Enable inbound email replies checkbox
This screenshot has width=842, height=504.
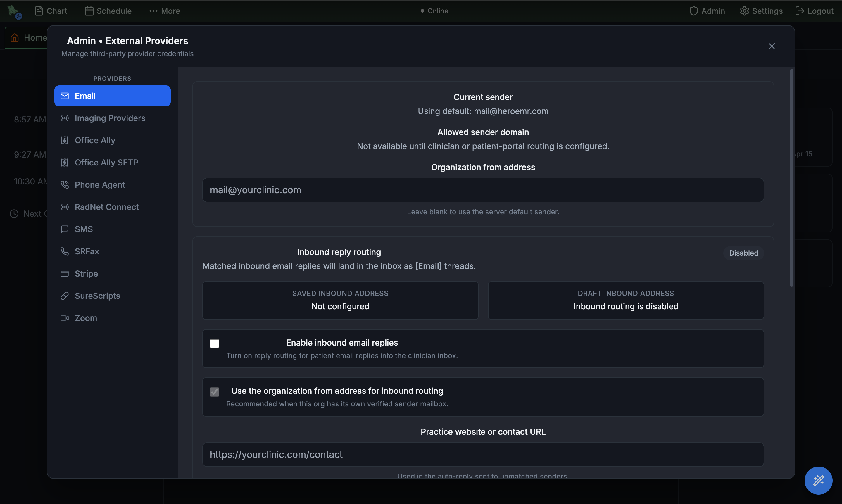(215, 344)
